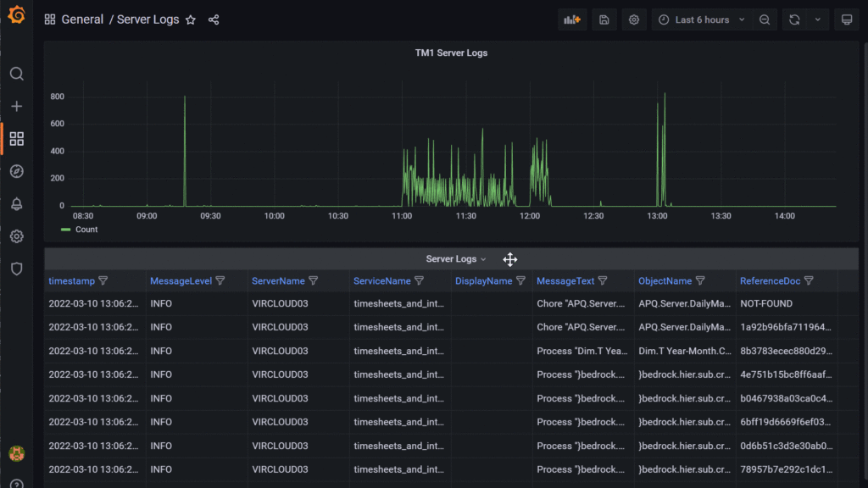The width and height of the screenshot is (868, 488).
Task: Go to the General folder breadcrumb
Action: click(82, 19)
